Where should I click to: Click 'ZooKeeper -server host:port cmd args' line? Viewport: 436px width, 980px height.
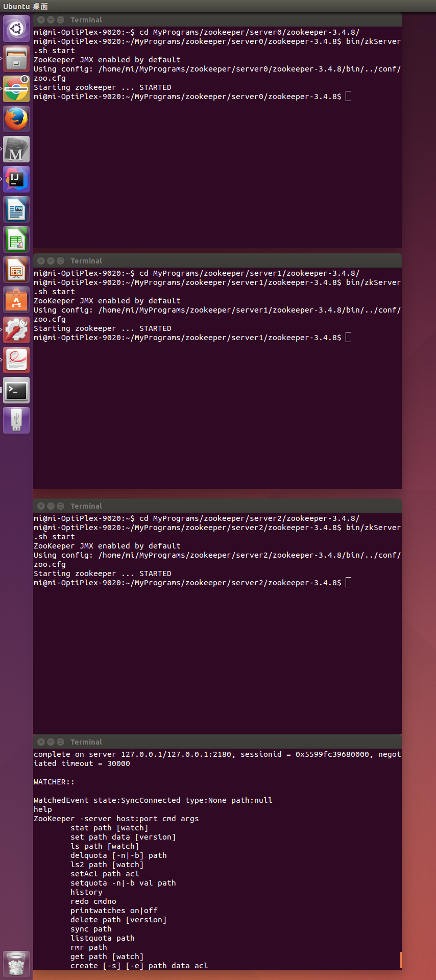(116, 819)
